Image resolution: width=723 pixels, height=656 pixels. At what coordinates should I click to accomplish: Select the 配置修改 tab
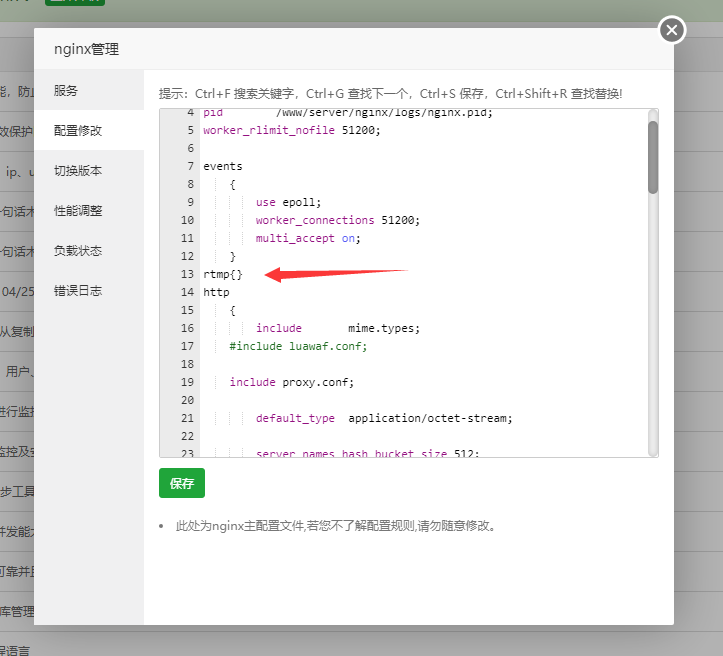pos(89,130)
